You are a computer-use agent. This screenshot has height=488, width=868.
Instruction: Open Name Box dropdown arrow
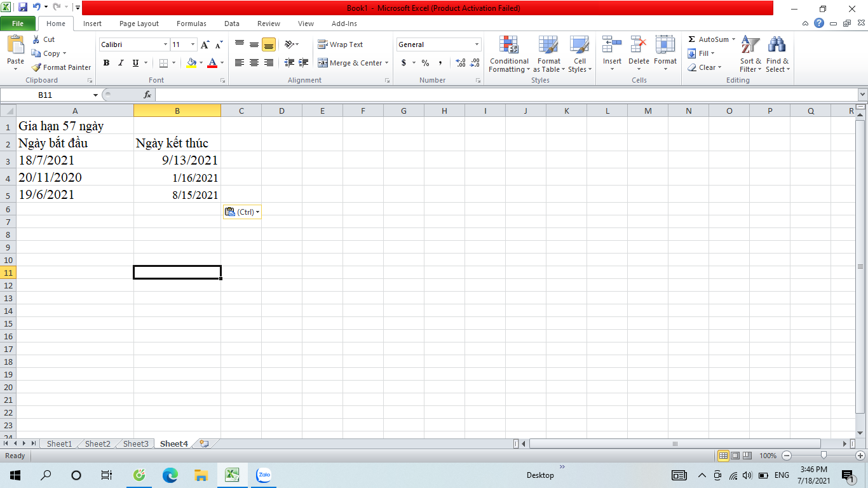coord(95,95)
